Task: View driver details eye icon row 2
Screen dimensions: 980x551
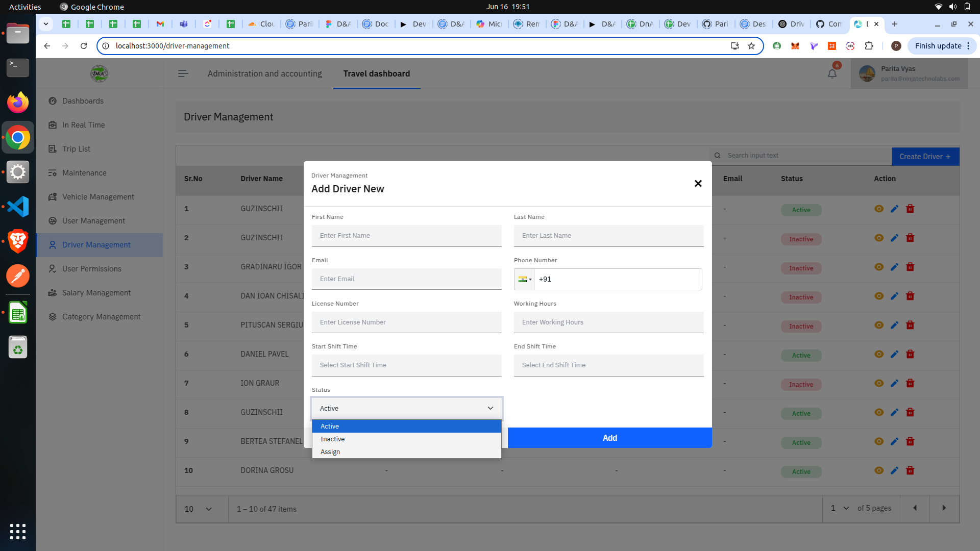Action: [878, 238]
